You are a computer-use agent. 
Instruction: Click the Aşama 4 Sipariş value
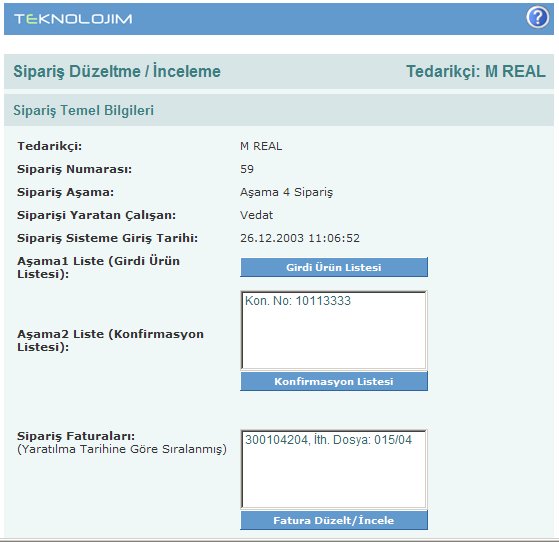point(286,192)
